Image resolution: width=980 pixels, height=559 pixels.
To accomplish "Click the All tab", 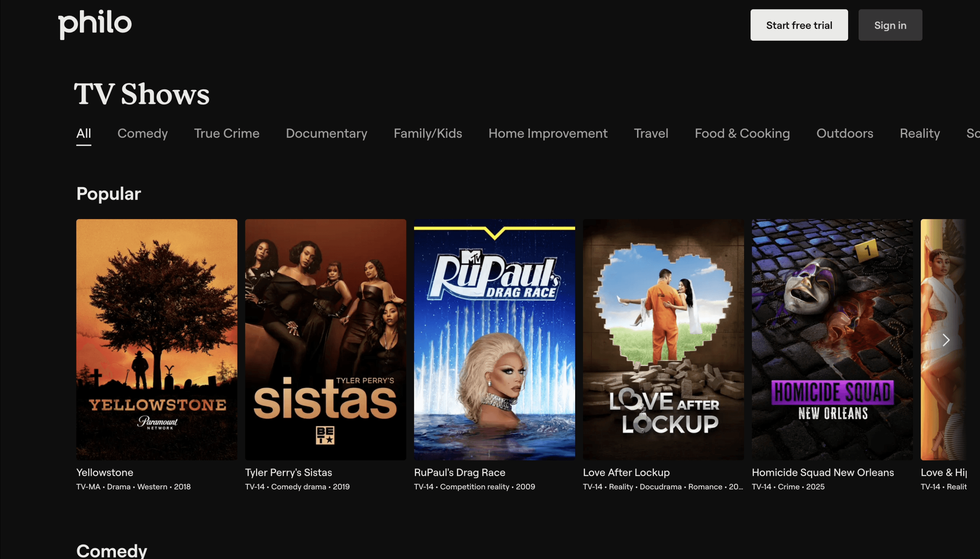I will coord(83,133).
